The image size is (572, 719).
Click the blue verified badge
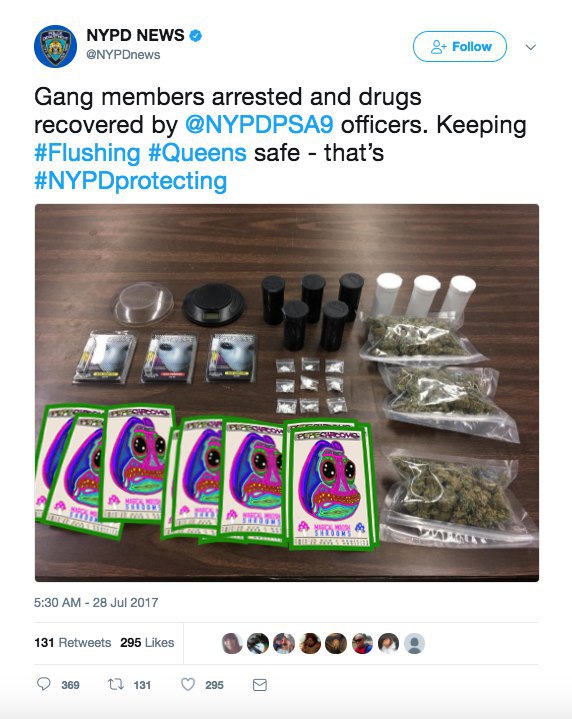click(x=196, y=35)
